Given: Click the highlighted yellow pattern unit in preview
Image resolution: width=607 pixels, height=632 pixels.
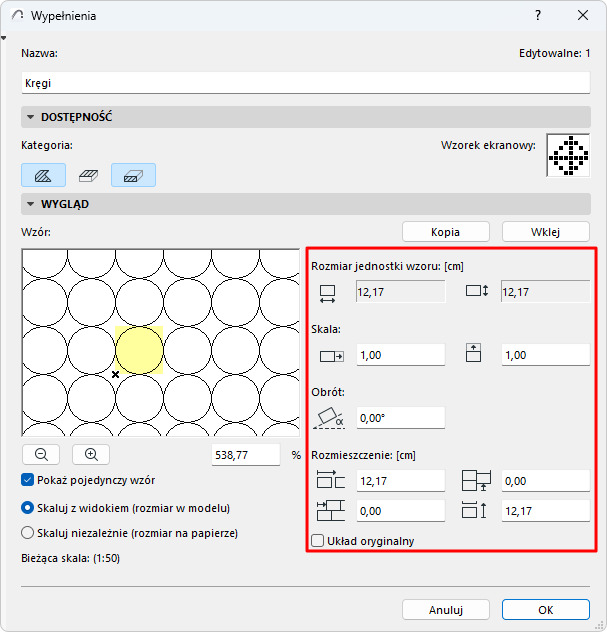Looking at the screenshot, I should 139,350.
